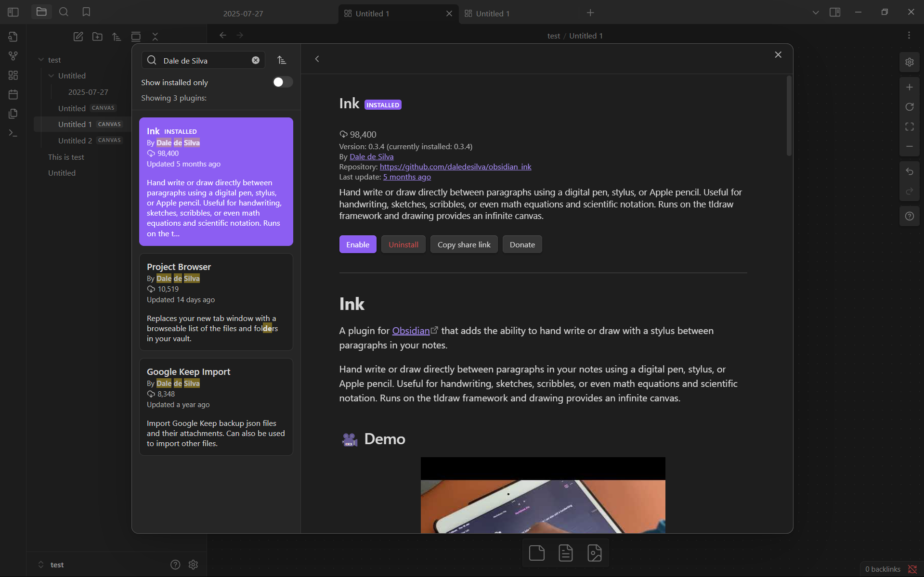The height and width of the screenshot is (577, 924).
Task: Change sort order in file explorer
Action: point(117,37)
